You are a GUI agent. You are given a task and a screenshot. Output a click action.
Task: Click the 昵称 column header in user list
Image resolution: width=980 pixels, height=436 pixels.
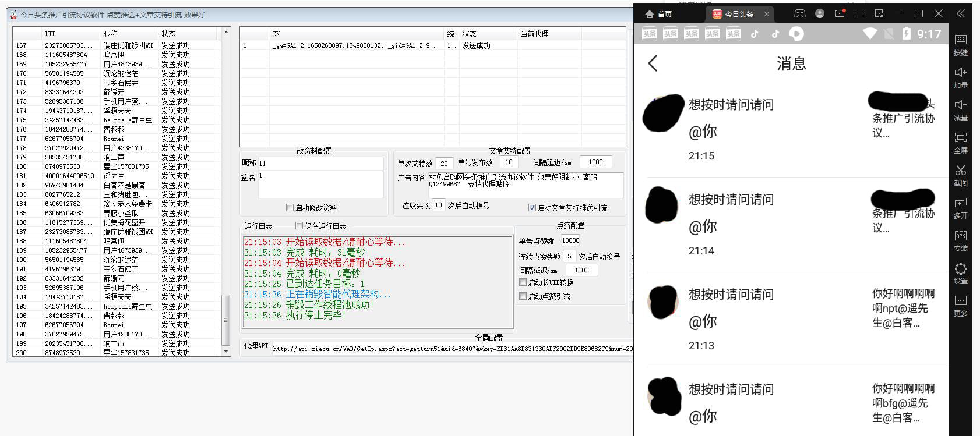pyautogui.click(x=129, y=34)
